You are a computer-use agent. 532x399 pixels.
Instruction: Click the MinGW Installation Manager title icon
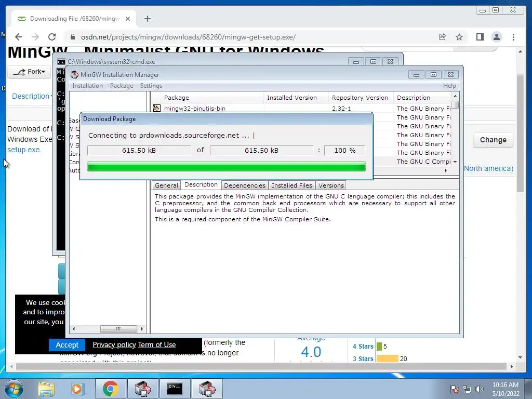(x=74, y=75)
